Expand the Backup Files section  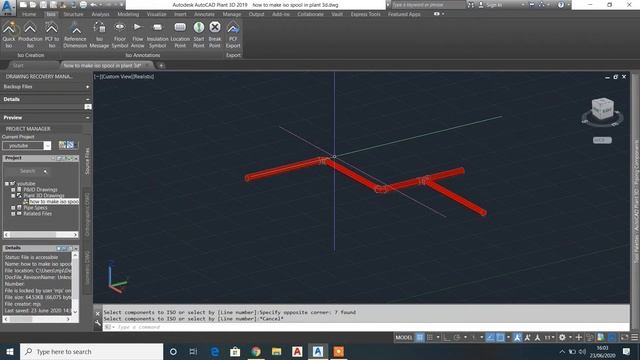coord(87,87)
